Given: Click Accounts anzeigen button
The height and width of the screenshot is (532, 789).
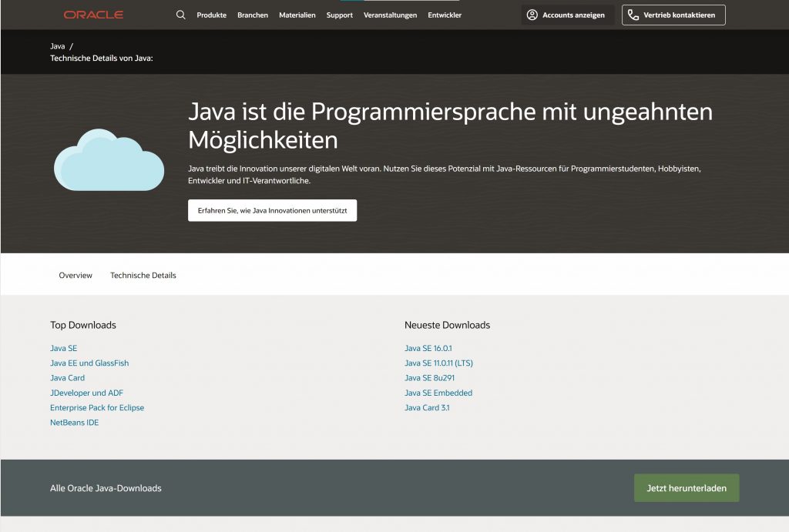Looking at the screenshot, I should click(568, 15).
